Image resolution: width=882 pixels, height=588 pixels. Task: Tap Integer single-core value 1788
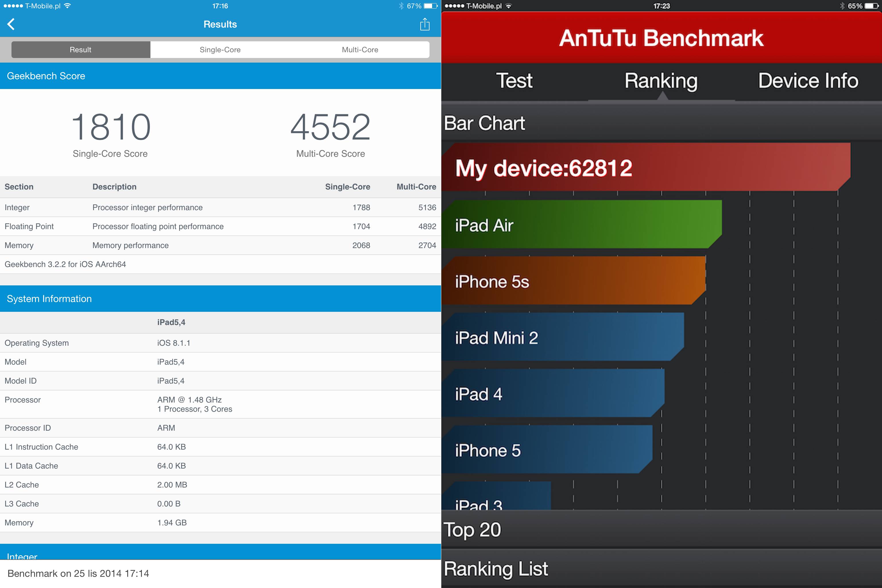pos(361,207)
